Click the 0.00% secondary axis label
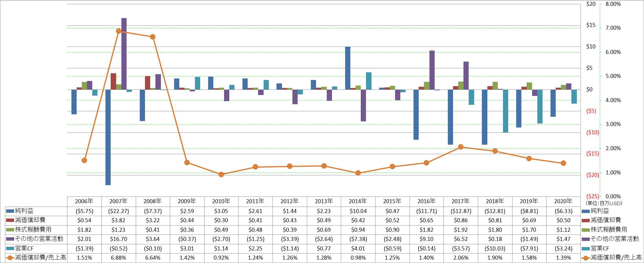 pos(613,196)
